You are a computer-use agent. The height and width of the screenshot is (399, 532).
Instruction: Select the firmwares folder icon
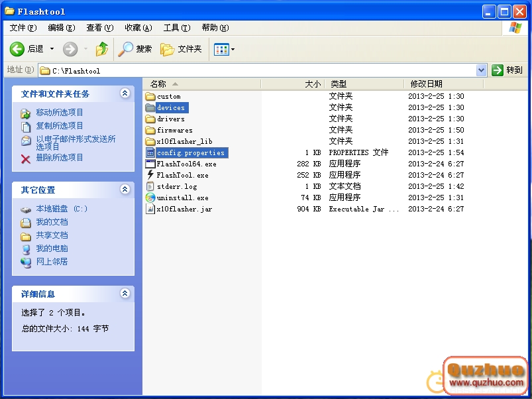click(150, 131)
